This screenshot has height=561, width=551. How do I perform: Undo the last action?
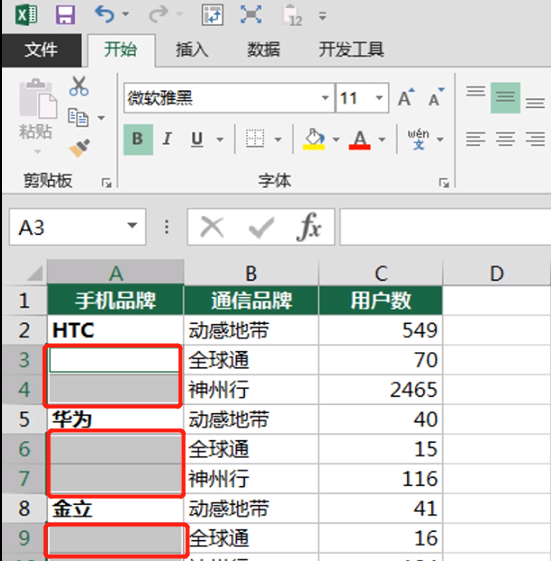[x=104, y=15]
